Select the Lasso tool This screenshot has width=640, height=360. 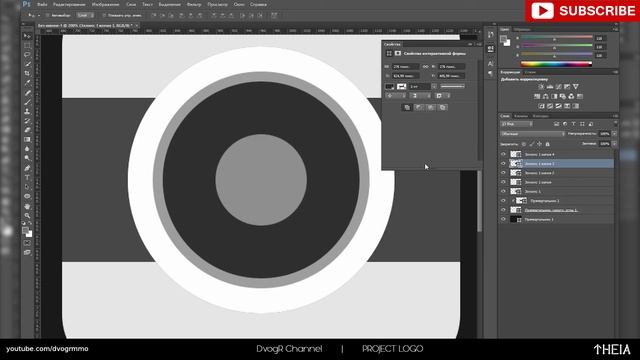27,55
